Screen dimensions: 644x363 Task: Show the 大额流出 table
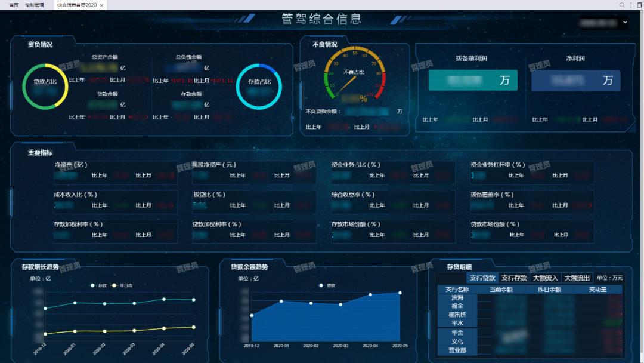[x=577, y=278]
